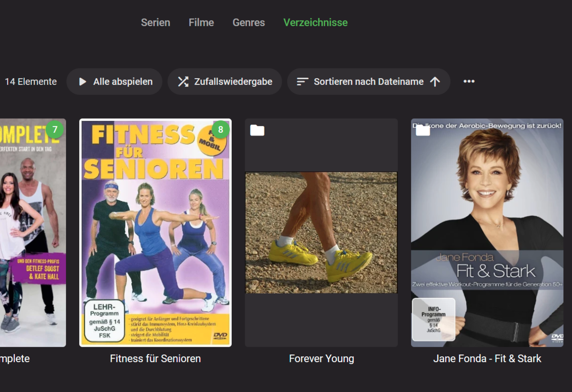572x392 pixels.
Task: Open Sortieren nach Dateiname sort menu
Action: point(368,81)
